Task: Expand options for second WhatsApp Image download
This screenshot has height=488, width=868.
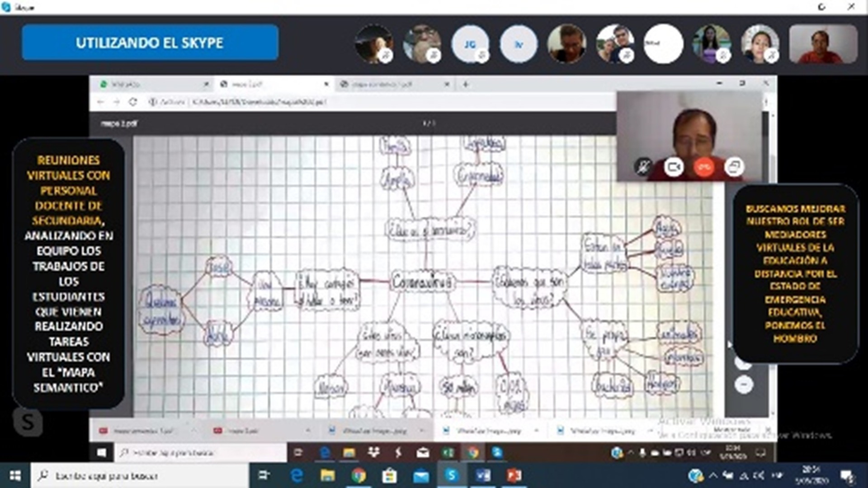Action: 536,431
